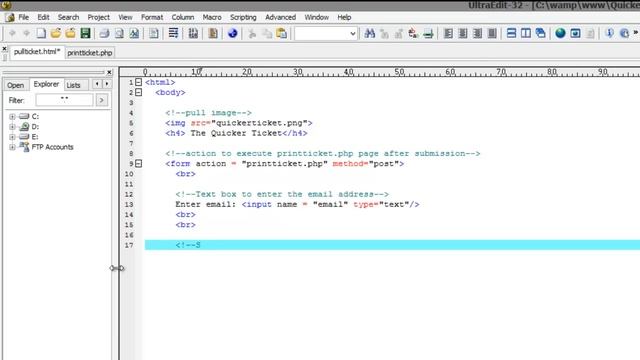
Task: Open the File menu
Action: 24,17
